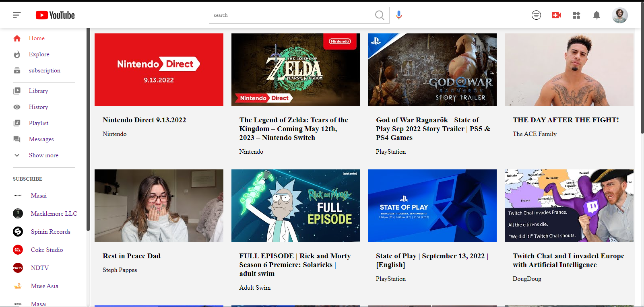Open Library in sidebar
Image resolution: width=644 pixels, height=307 pixels.
tap(38, 91)
